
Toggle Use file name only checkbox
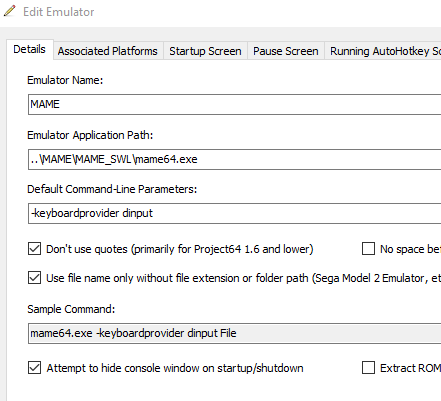[x=35, y=278]
